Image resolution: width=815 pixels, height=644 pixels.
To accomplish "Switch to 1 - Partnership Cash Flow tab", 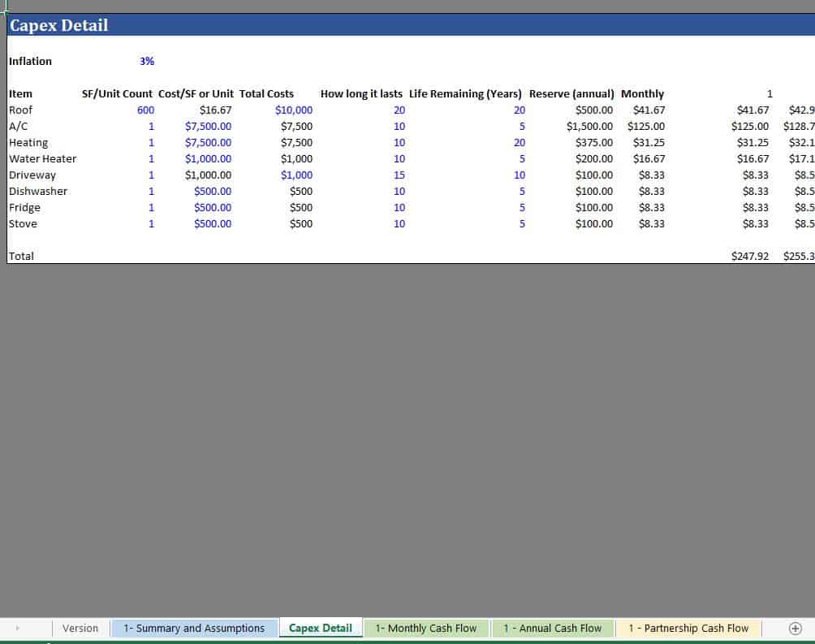I will coord(688,628).
